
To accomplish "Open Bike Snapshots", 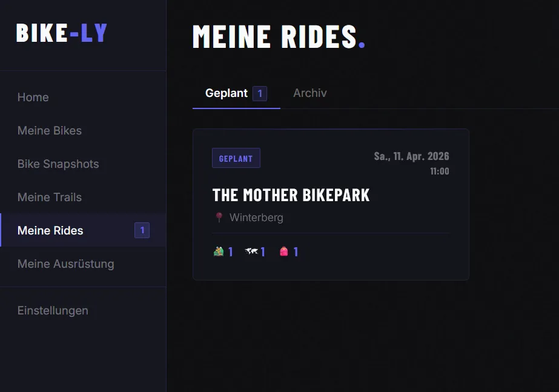I will pyautogui.click(x=58, y=164).
